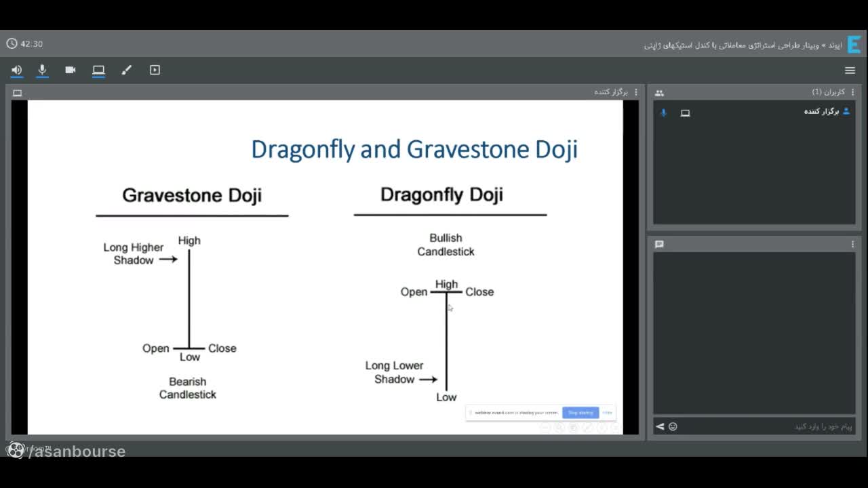Focus the chat message input field
The image size is (868, 488).
click(767, 426)
